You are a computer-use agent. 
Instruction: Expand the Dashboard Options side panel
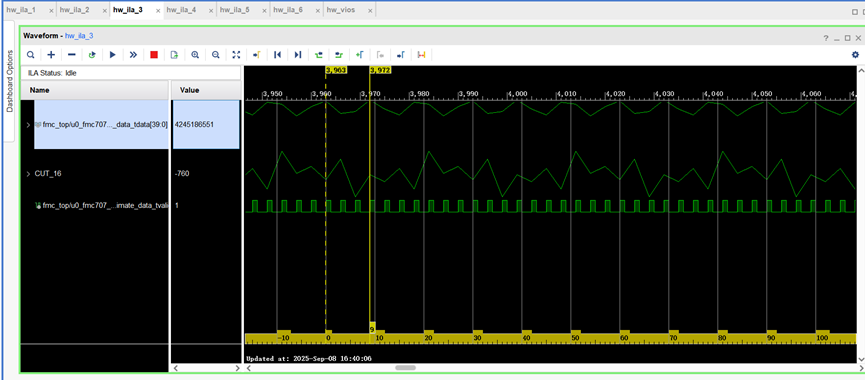point(9,81)
